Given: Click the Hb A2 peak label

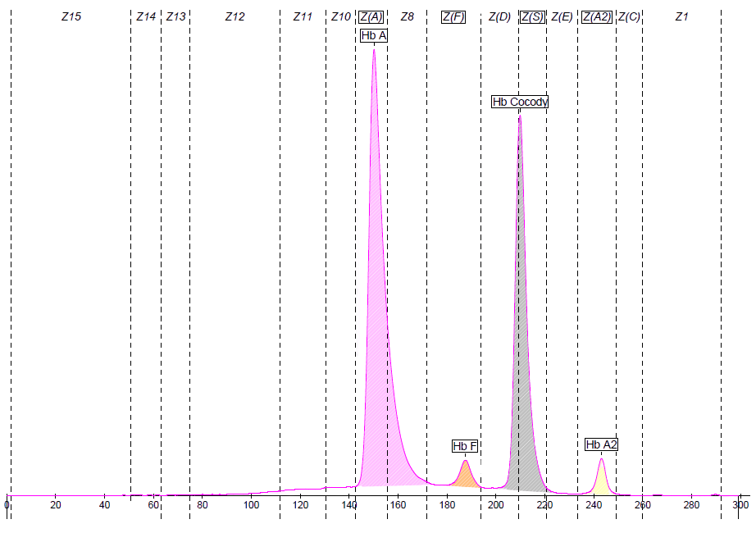Looking at the screenshot, I should [601, 444].
